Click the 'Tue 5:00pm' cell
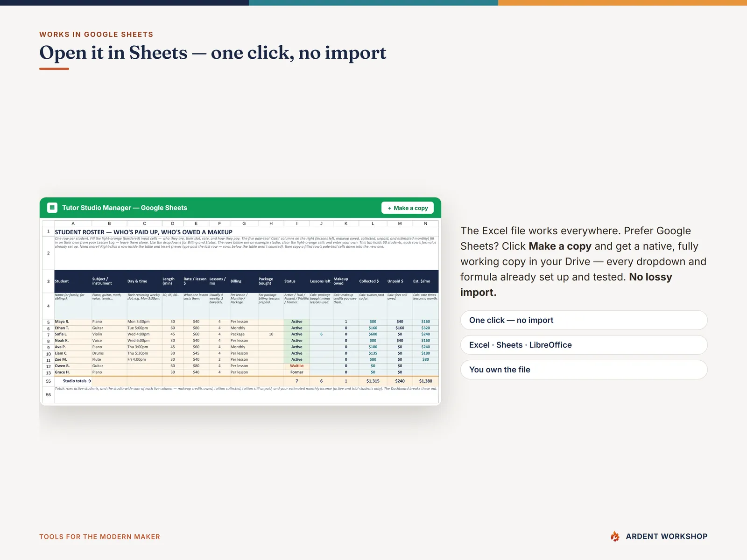 coord(144,328)
